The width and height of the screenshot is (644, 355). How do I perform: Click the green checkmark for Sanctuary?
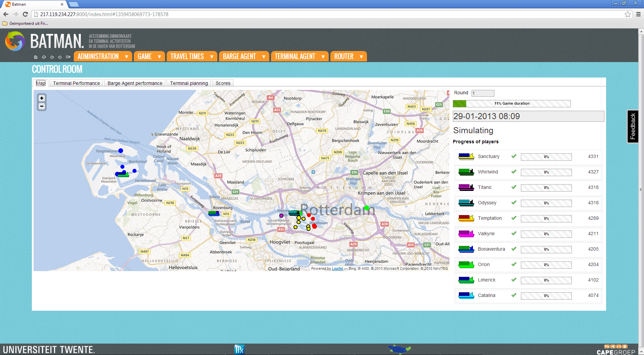pos(514,156)
